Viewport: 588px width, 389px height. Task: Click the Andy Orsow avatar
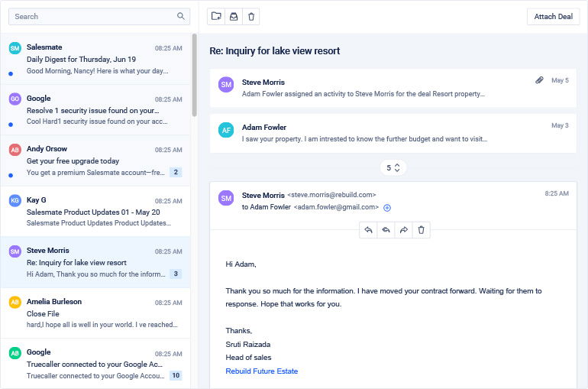(x=15, y=150)
